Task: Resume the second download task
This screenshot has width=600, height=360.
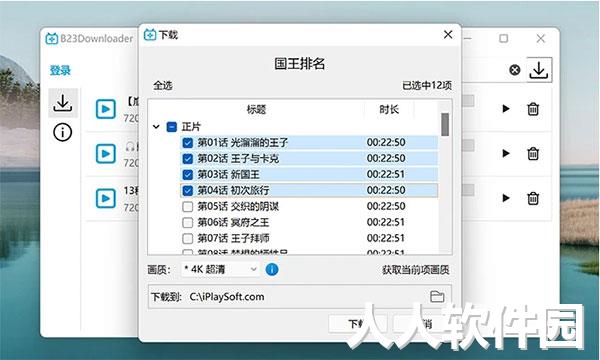Action: pos(506,154)
